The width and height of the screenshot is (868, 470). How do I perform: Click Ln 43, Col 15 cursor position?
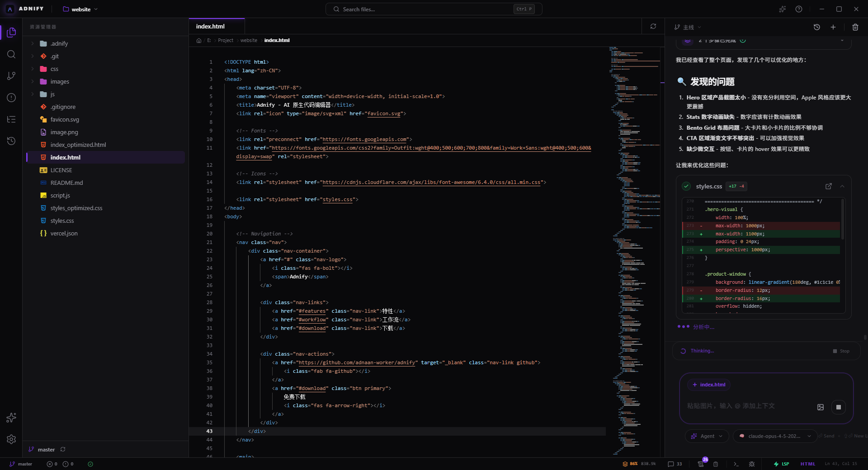(x=840, y=464)
